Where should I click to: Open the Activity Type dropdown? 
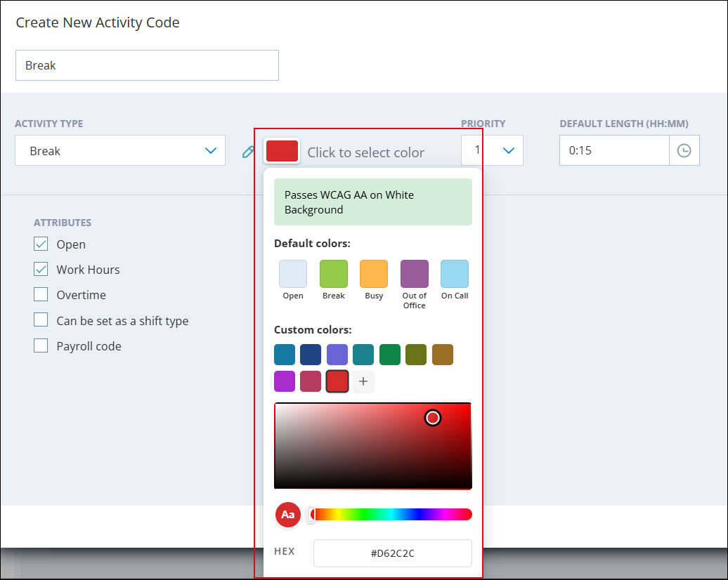(x=120, y=151)
